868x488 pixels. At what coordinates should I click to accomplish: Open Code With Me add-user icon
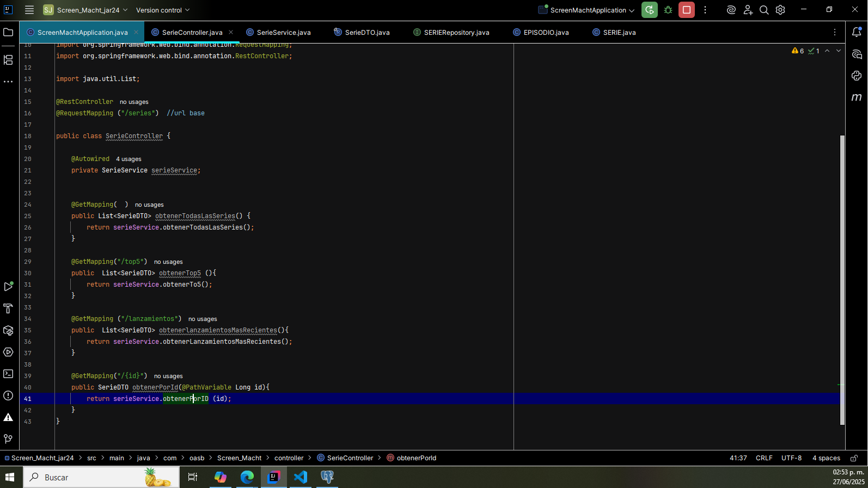[748, 10]
